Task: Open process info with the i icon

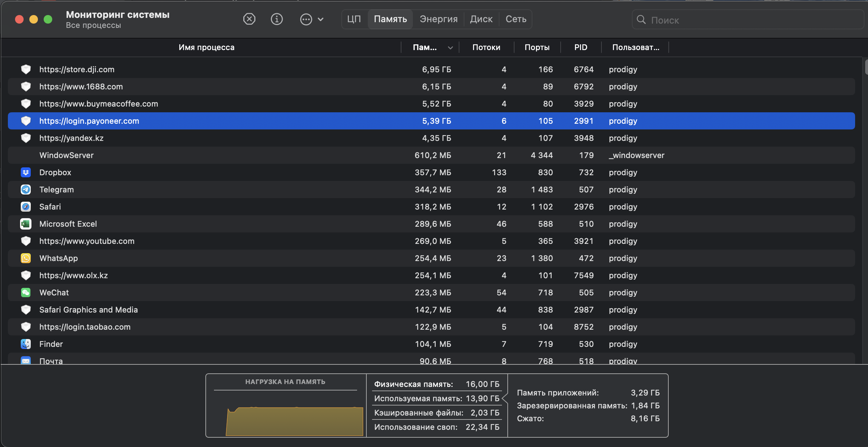Action: pos(277,19)
